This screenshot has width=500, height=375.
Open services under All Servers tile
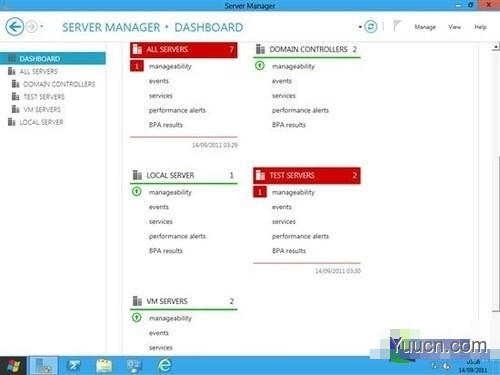point(161,96)
